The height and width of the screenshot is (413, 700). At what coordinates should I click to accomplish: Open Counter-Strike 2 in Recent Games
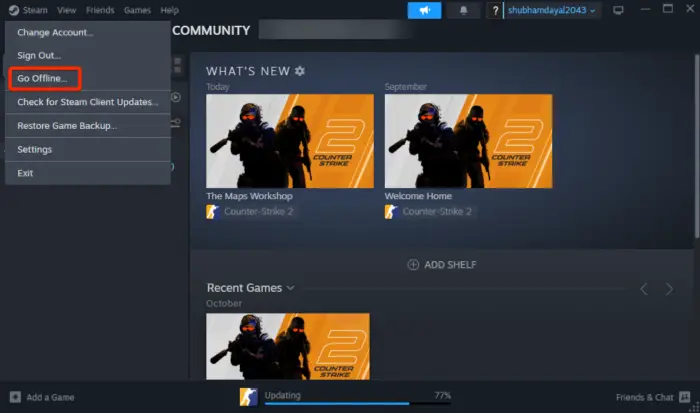pos(288,346)
